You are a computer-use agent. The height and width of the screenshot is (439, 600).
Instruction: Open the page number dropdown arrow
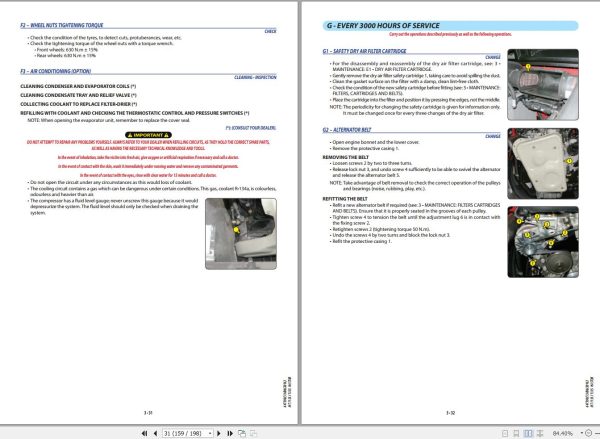pyautogui.click(x=210, y=433)
